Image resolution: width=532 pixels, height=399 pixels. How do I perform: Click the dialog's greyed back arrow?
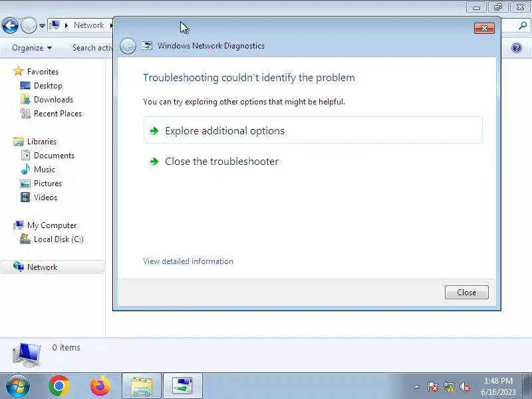coord(128,46)
